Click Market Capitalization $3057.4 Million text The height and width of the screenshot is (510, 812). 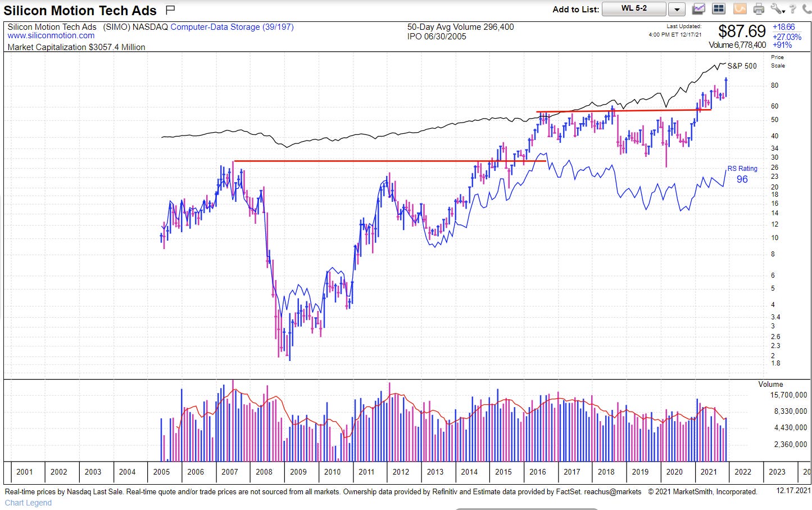(x=76, y=47)
